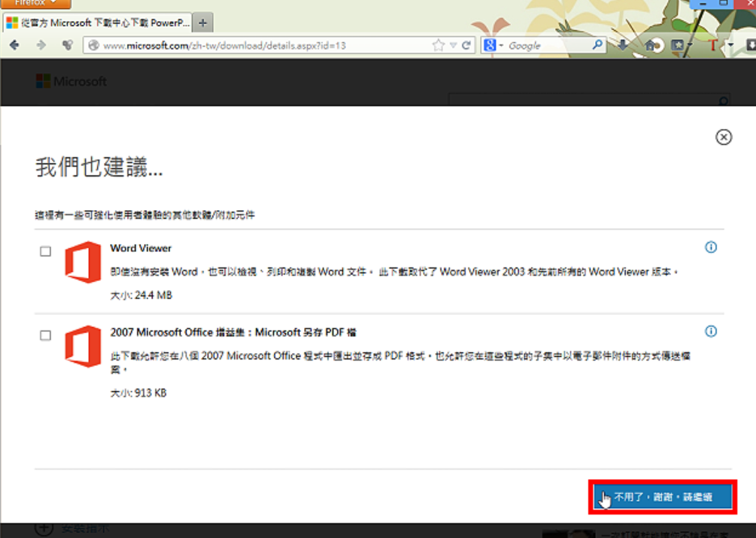Click the red T toolbar icon
The image size is (756, 538).
tap(713, 45)
